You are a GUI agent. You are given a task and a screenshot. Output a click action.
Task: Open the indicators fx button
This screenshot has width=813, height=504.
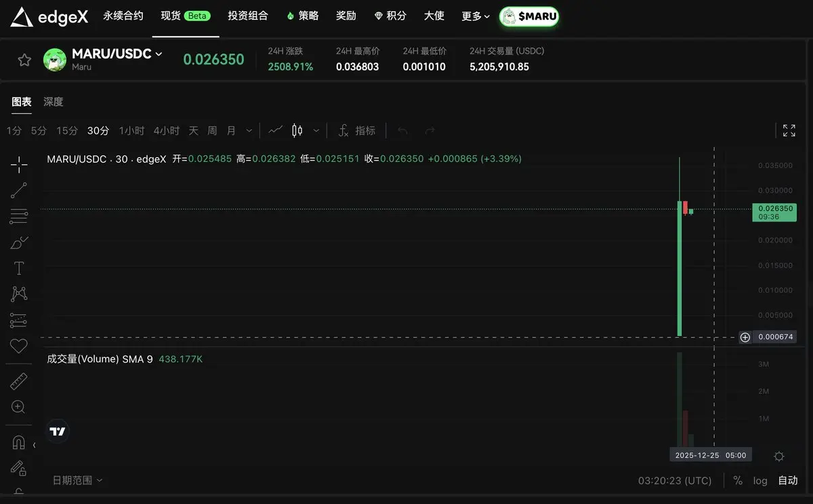[x=356, y=130]
